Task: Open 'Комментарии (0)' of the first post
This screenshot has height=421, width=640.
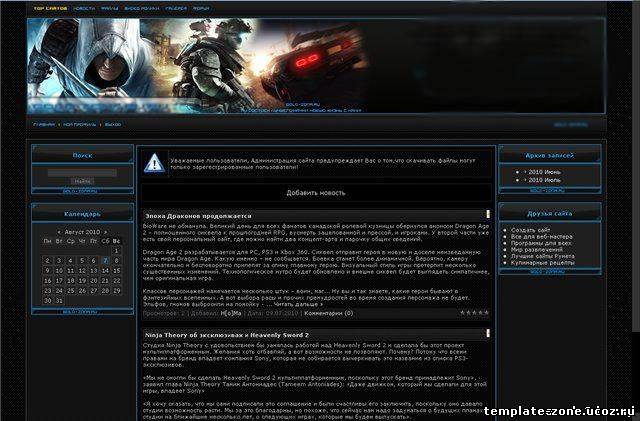Action: 329,313
